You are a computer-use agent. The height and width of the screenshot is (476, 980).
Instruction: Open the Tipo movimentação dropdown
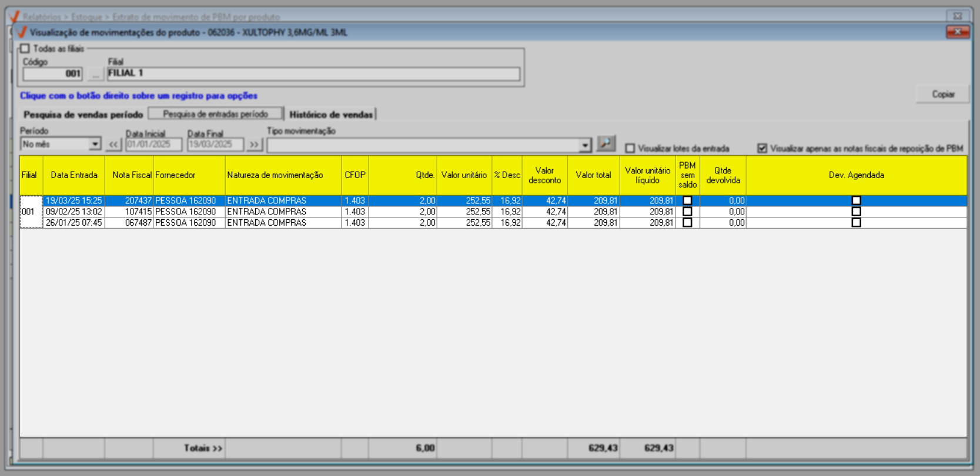[584, 145]
